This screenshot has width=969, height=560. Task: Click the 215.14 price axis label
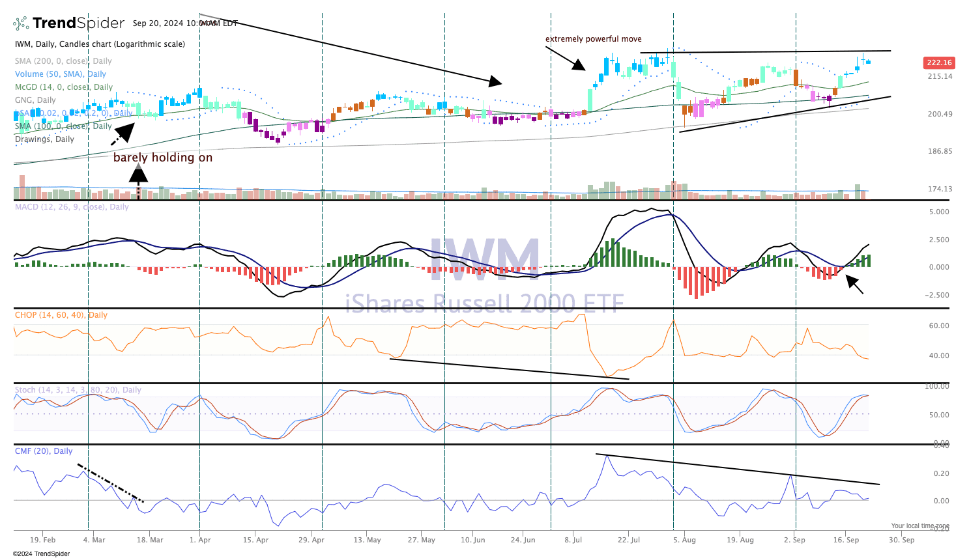tap(940, 76)
